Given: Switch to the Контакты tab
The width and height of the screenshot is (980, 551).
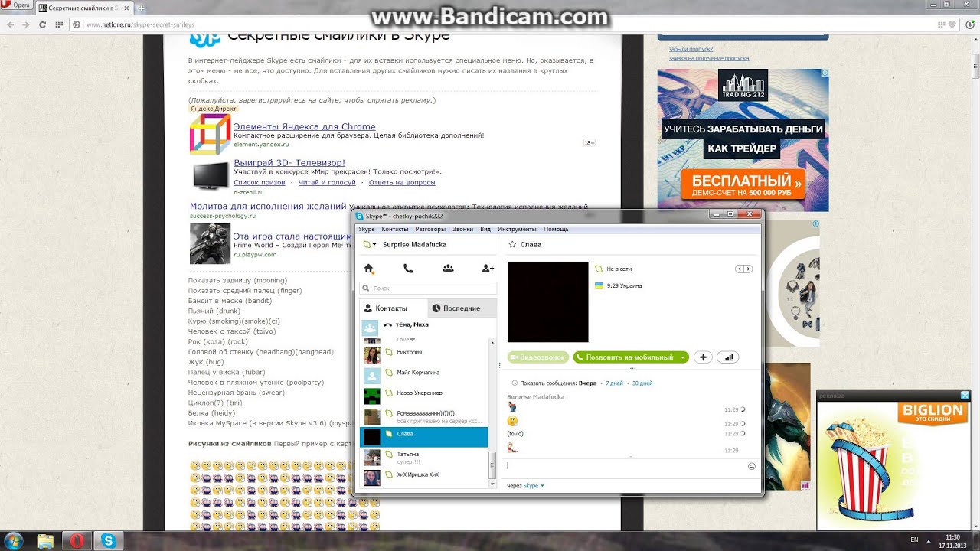Looking at the screenshot, I should click(393, 308).
